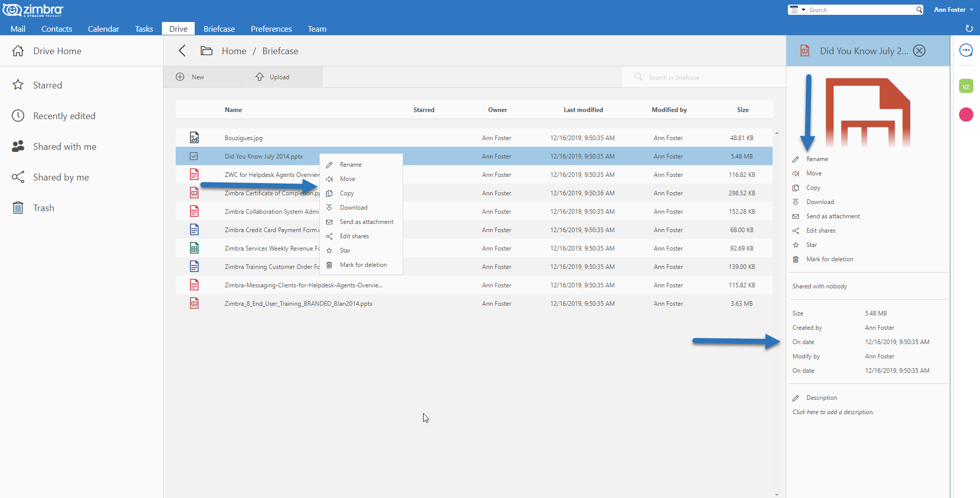
Task: Click Download in the details panel
Action: pyautogui.click(x=820, y=202)
